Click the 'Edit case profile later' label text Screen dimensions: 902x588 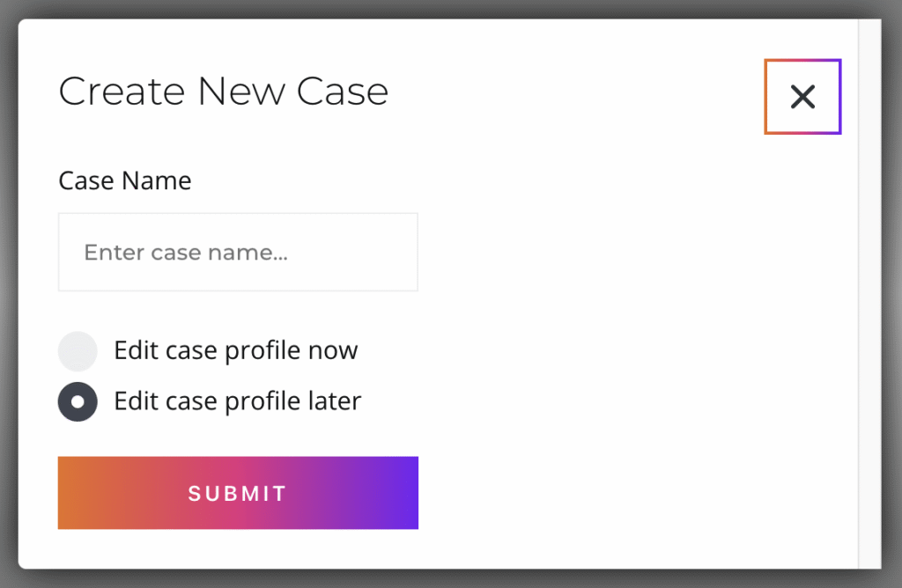(238, 401)
